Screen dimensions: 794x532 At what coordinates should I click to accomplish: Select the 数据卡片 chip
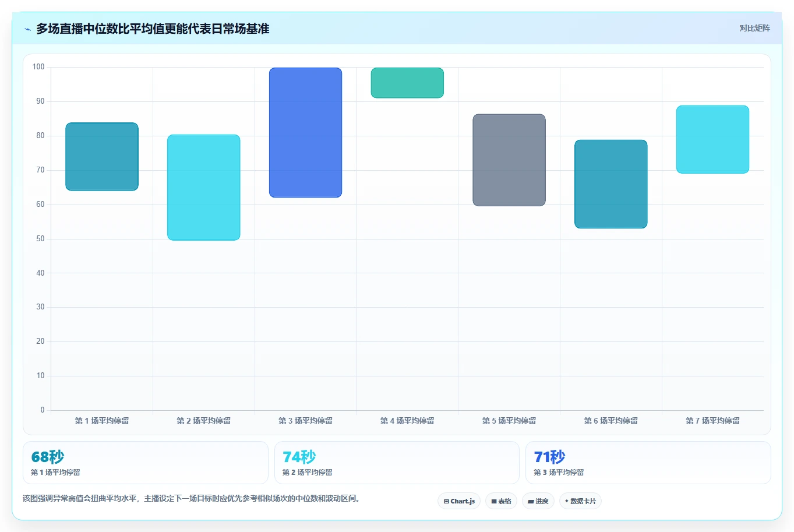pos(580,501)
